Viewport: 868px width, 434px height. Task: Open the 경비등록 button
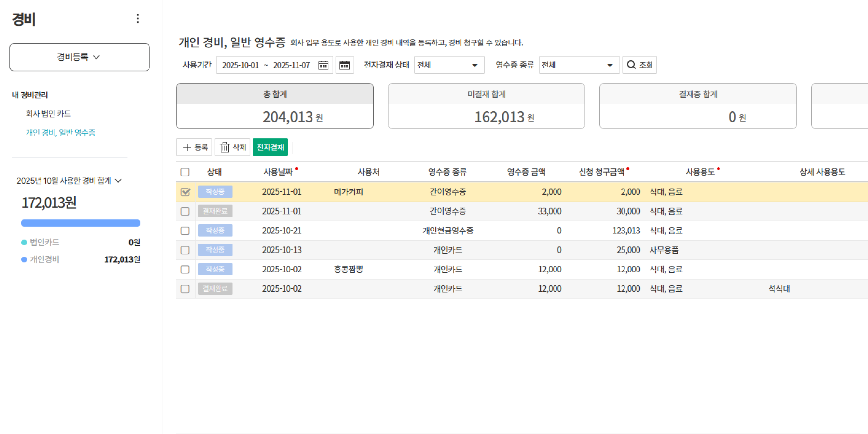point(80,57)
